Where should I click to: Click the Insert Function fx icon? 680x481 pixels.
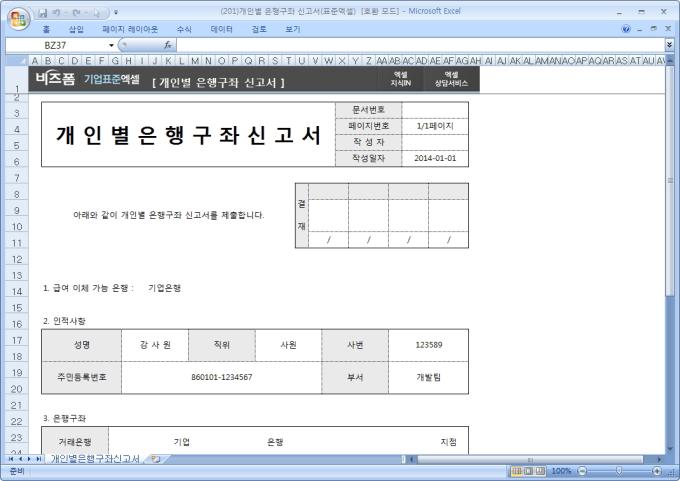(x=168, y=45)
